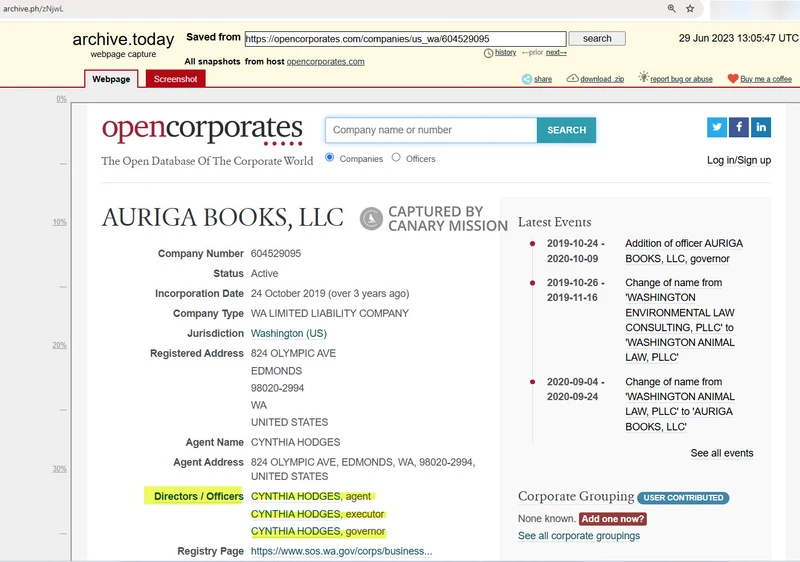Click the download .zip link

pyautogui.click(x=602, y=79)
